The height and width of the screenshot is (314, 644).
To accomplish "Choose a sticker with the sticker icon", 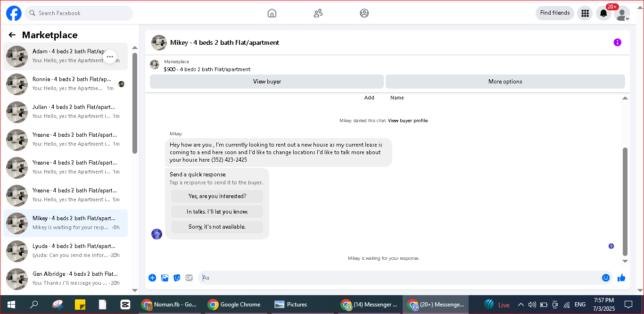I will click(177, 278).
